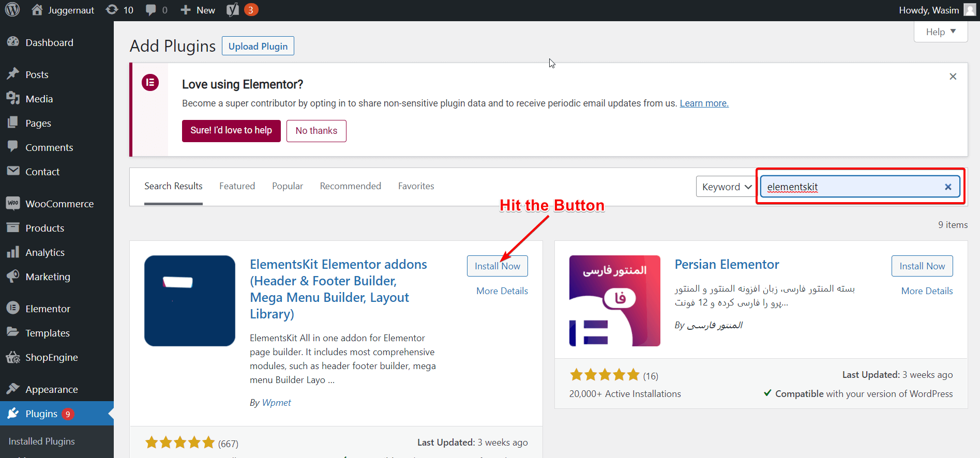Click '20,000+ Active Installations' text
Viewport: 980px width, 458px height.
click(x=625, y=394)
